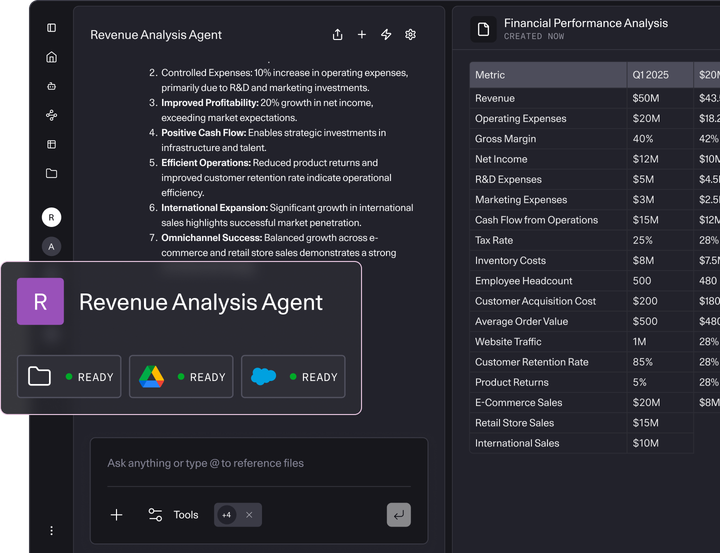Click the lightning bolt icon in header

click(x=386, y=34)
